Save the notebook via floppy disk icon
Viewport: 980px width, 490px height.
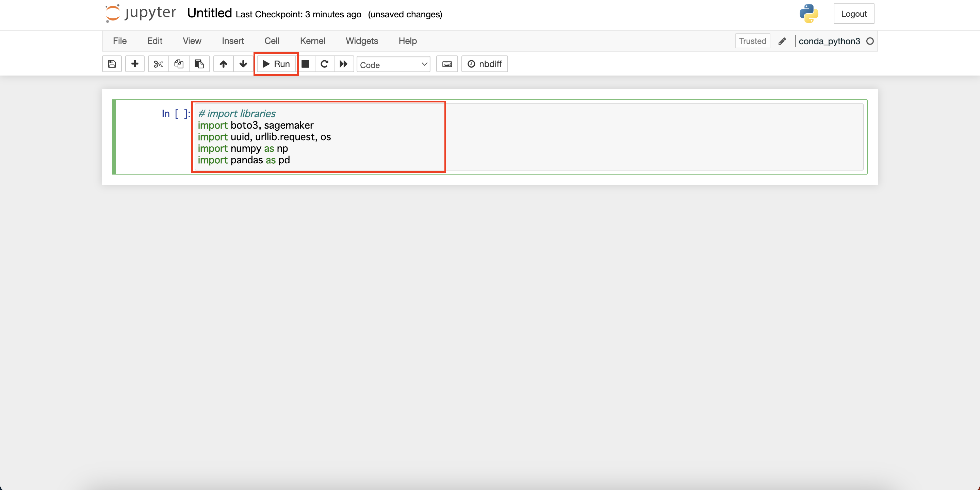[112, 64]
